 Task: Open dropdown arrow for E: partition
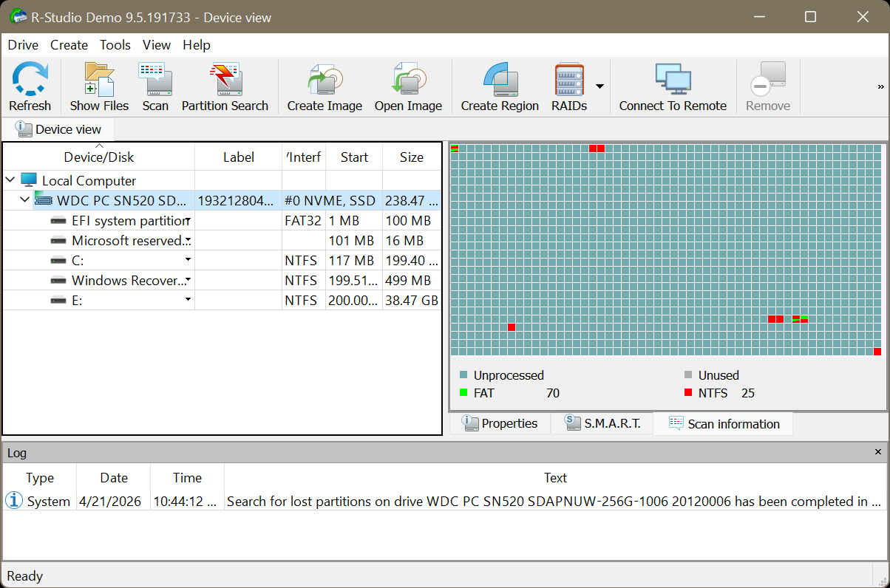(x=188, y=300)
